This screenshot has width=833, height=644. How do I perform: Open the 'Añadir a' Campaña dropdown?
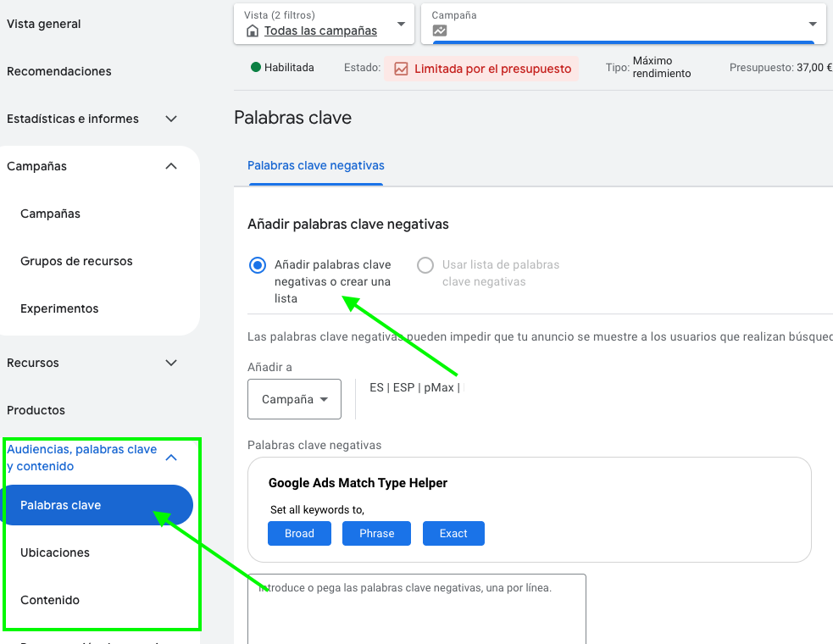(294, 399)
